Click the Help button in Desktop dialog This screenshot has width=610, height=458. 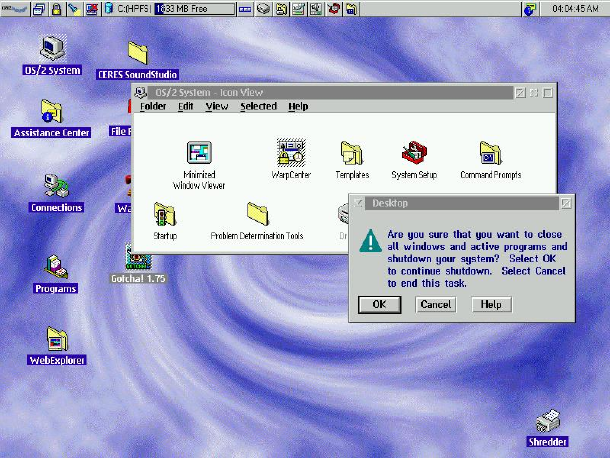pos(491,304)
